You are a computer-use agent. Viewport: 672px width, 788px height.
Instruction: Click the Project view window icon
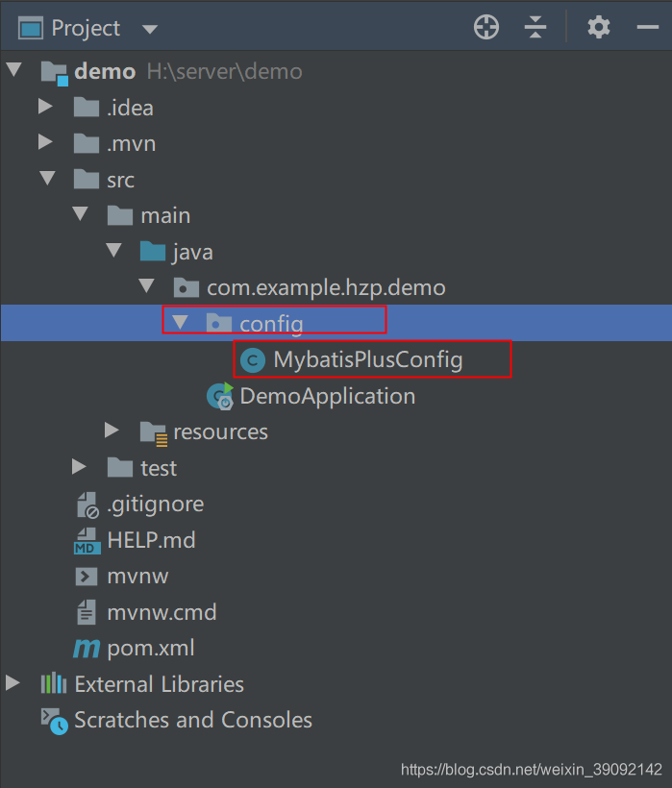(x=30, y=28)
